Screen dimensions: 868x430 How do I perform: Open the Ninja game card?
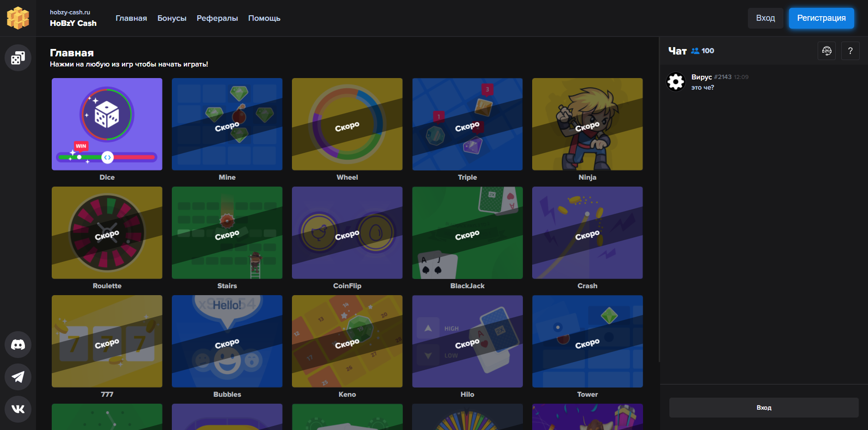pyautogui.click(x=588, y=124)
